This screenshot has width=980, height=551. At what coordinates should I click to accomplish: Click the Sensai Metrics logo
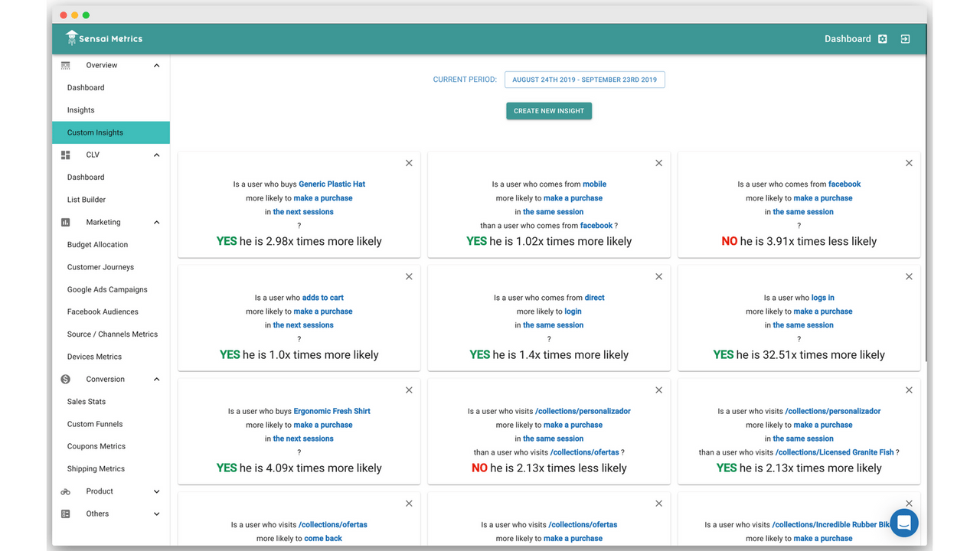103,38
